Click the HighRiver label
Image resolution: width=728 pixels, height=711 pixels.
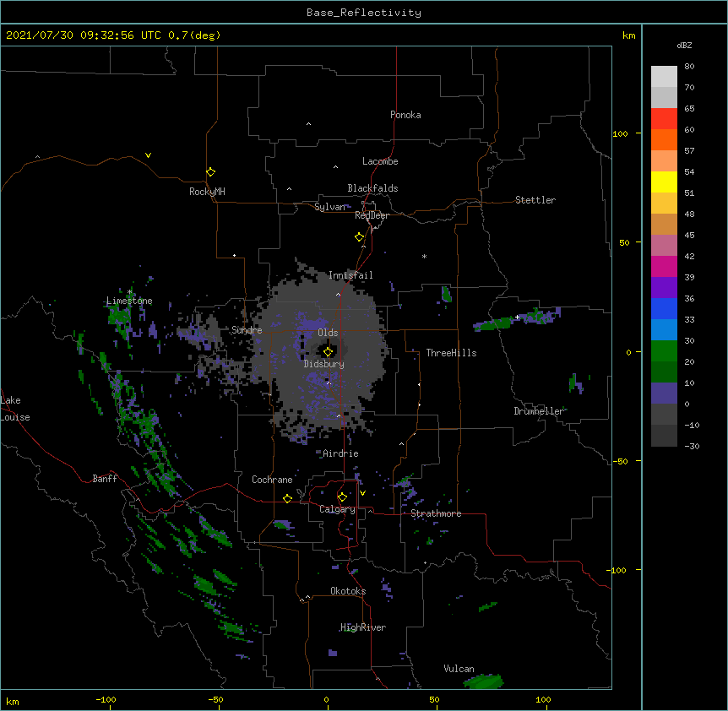click(x=363, y=627)
